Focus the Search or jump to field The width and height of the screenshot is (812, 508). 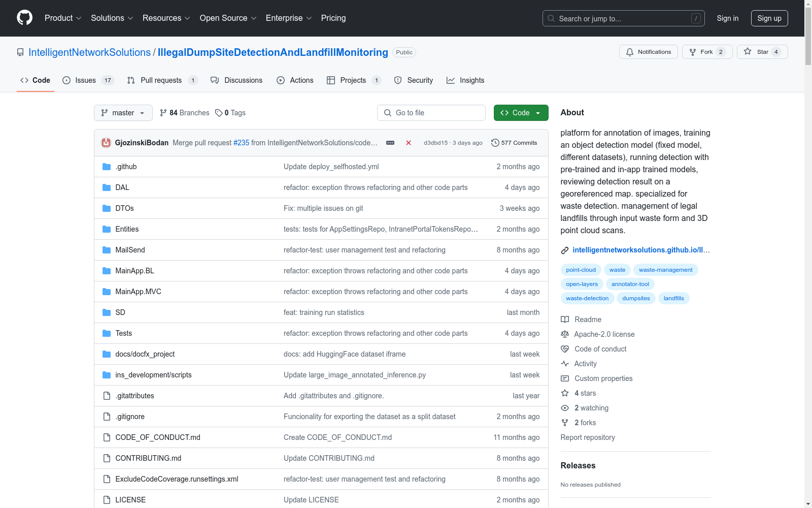(624, 18)
